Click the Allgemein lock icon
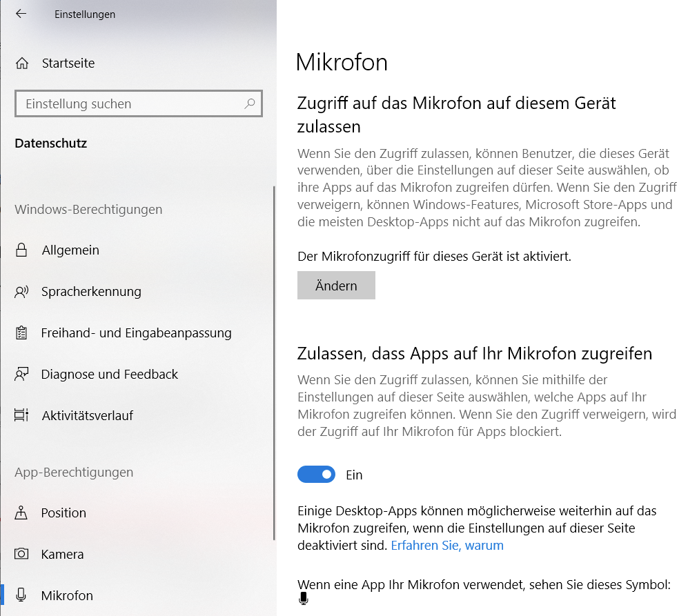This screenshot has height=616, width=688. point(21,250)
